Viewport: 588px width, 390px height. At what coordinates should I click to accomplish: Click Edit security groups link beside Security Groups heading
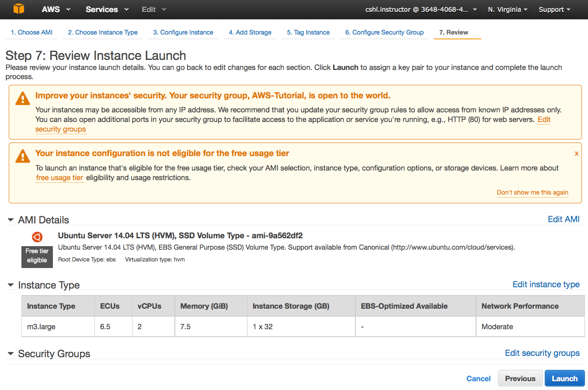542,353
